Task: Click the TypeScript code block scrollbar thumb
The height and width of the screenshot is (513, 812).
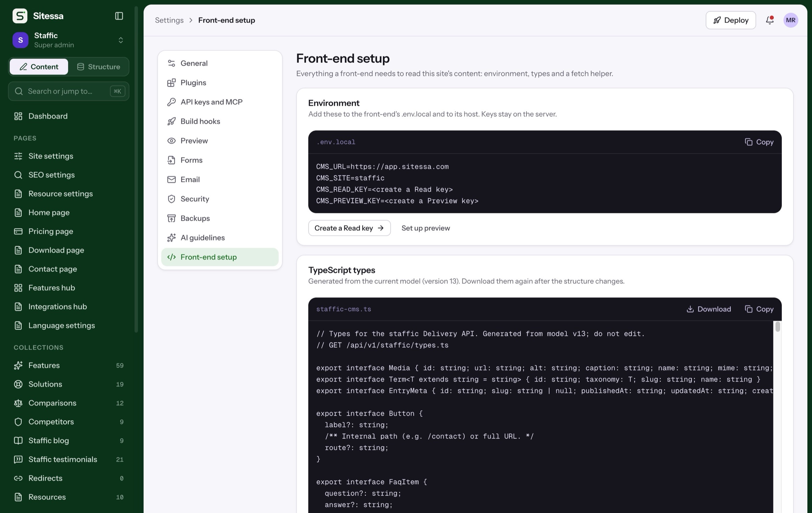Action: click(x=777, y=326)
